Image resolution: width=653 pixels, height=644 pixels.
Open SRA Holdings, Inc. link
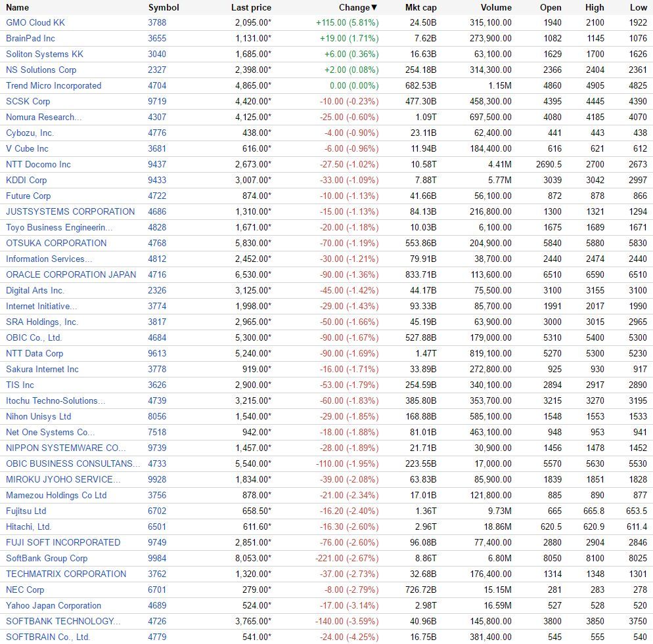click(42, 322)
